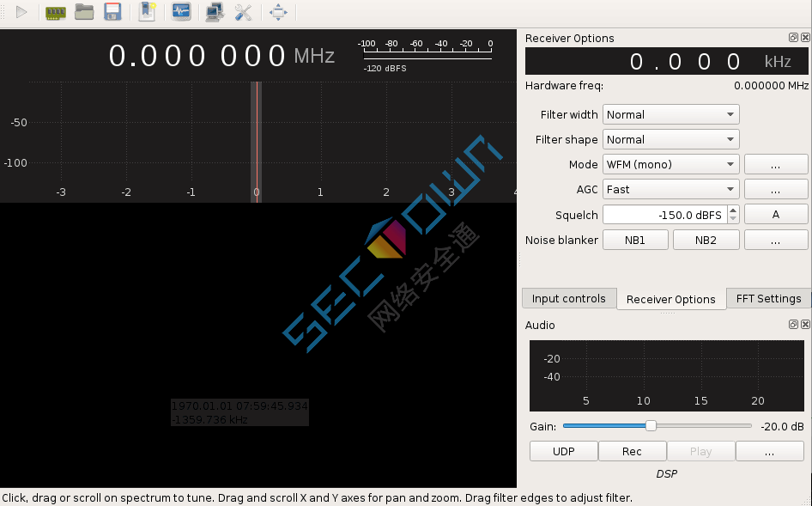Image resolution: width=812 pixels, height=506 pixels.
Task: Undock the Receiver Options panel
Action: pyautogui.click(x=793, y=37)
